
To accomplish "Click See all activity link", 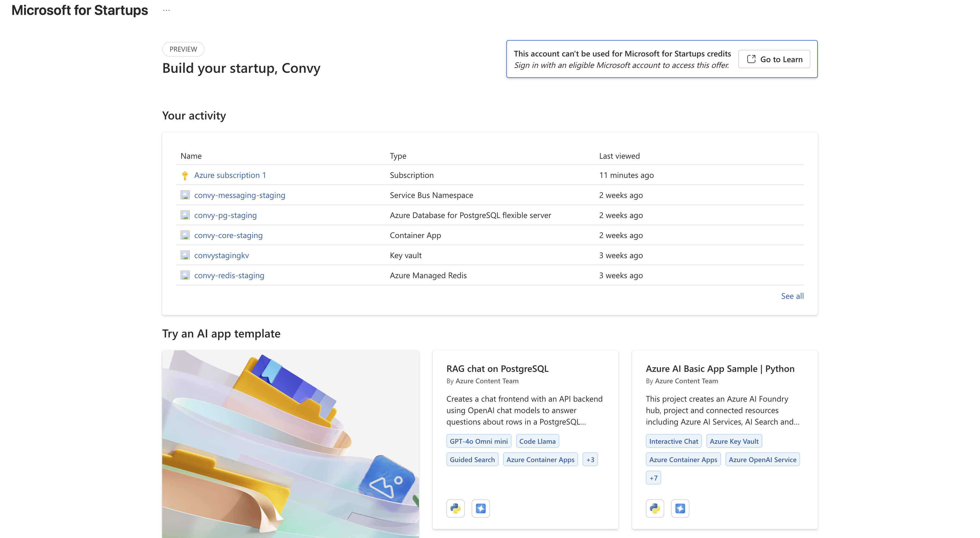I will click(792, 296).
